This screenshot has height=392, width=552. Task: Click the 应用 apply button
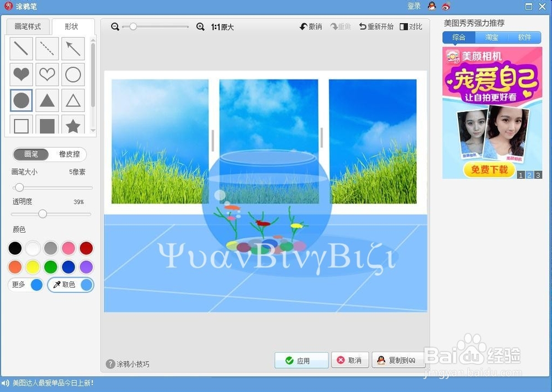click(x=301, y=360)
